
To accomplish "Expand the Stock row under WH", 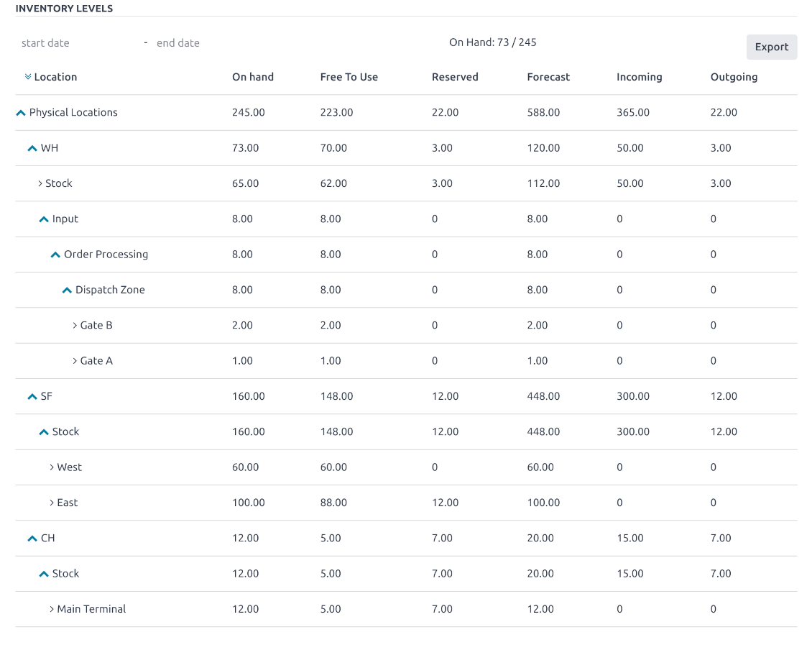I will [x=40, y=183].
